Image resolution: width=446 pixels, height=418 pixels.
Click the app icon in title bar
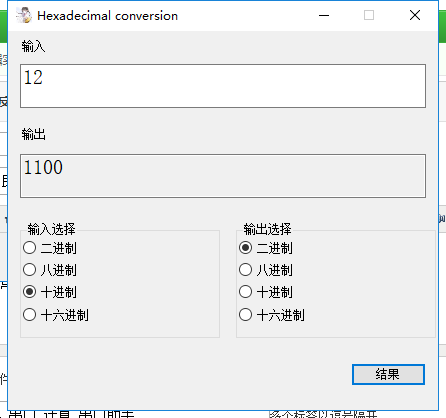(24, 15)
